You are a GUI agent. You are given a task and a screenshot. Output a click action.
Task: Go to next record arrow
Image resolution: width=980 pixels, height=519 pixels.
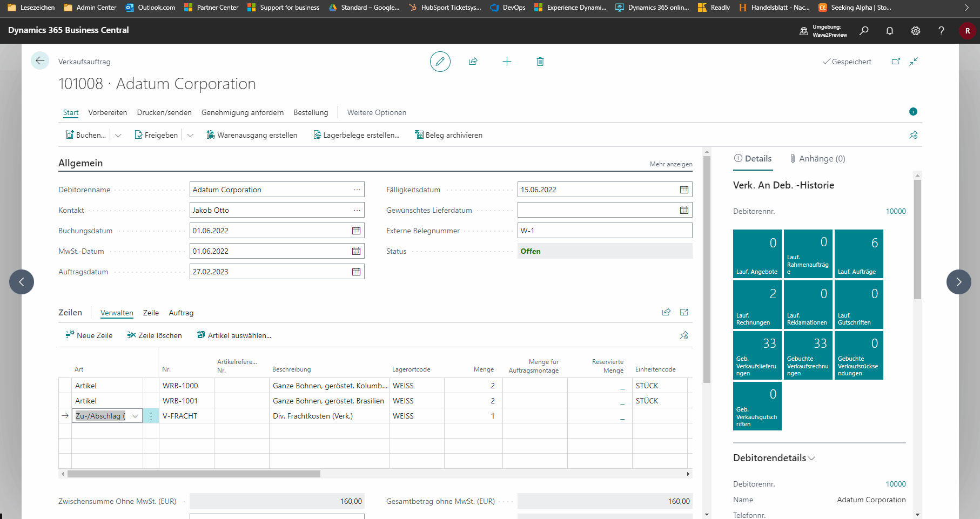[959, 282]
